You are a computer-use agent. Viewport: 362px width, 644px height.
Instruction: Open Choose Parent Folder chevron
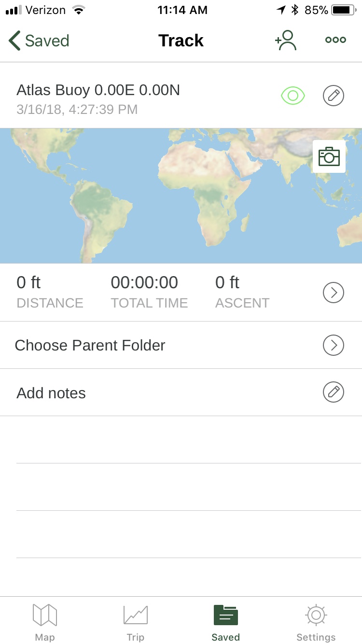(333, 345)
